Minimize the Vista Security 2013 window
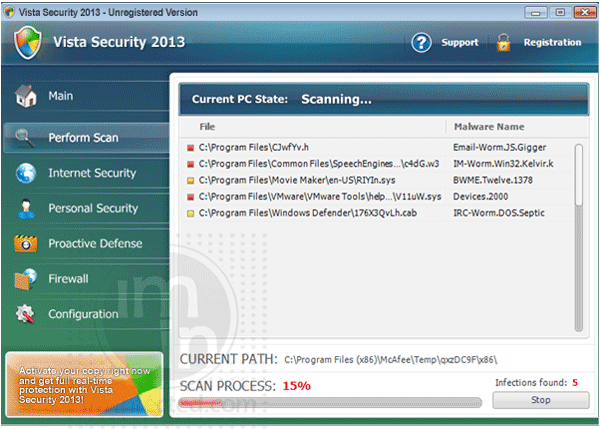 coord(536,13)
